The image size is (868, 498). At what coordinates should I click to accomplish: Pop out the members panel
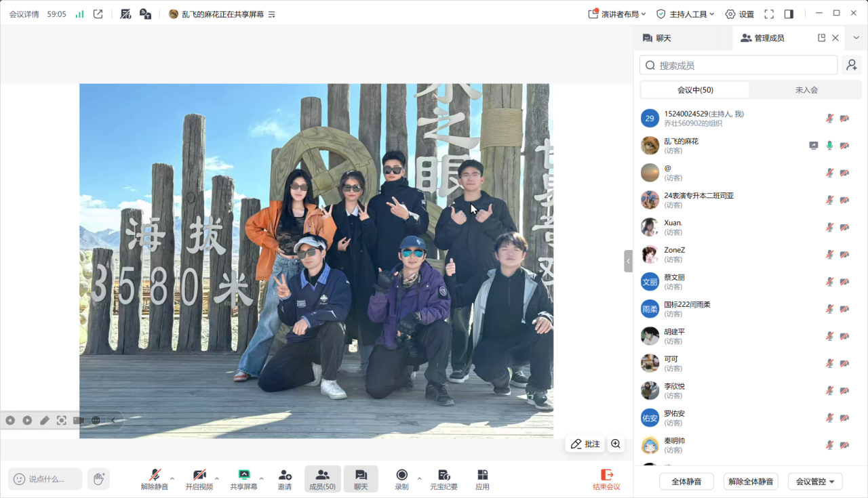point(821,38)
